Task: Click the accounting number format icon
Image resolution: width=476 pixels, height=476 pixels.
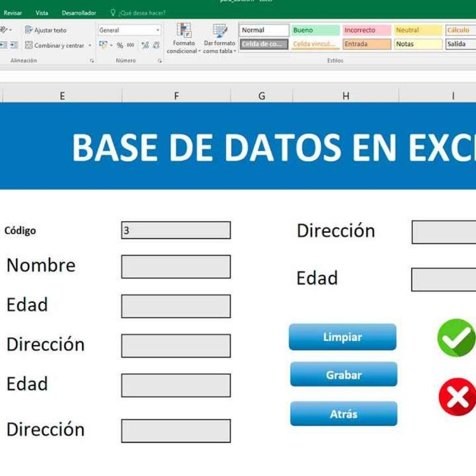Action: [103, 45]
